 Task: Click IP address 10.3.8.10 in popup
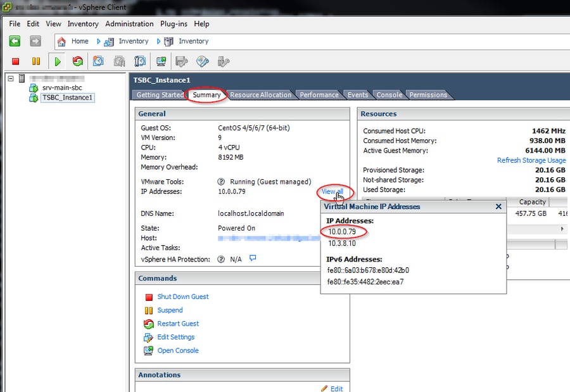pyautogui.click(x=342, y=243)
